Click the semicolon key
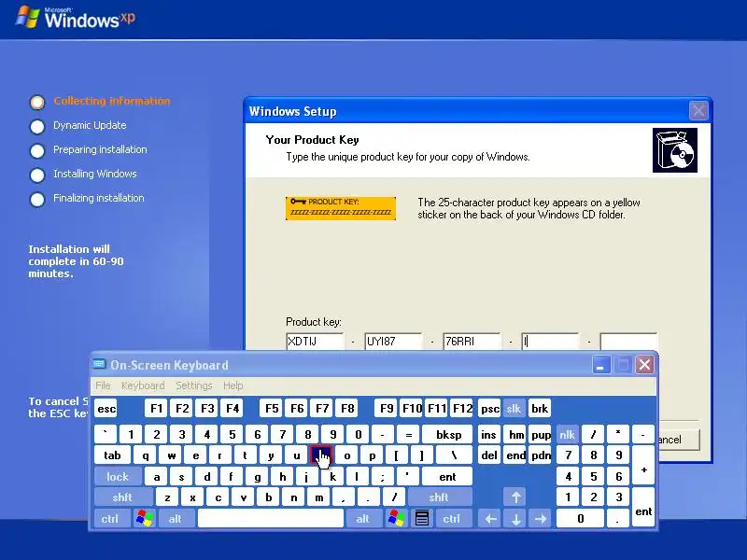Image resolution: width=747 pixels, height=560 pixels. click(383, 476)
